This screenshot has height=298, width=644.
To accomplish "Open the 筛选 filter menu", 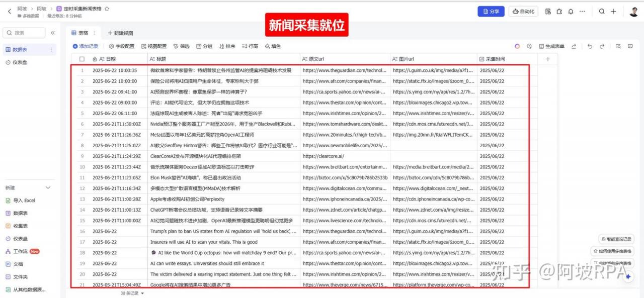I will [182, 46].
